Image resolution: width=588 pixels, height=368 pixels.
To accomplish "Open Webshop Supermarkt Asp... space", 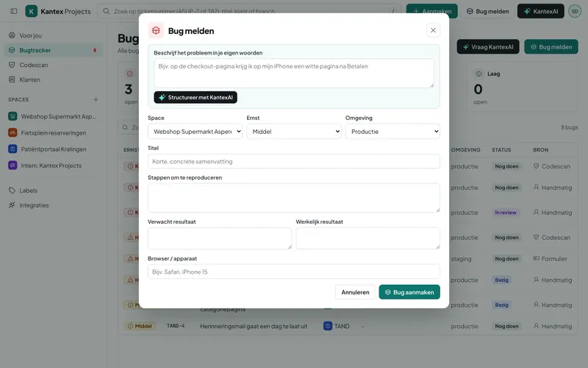I will (53, 116).
